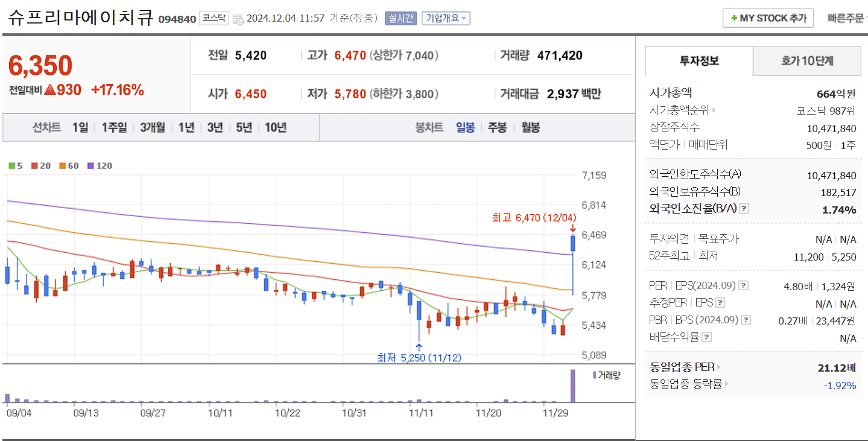
Task: Click the 10/11 date label on chart axis
Action: pos(220,413)
